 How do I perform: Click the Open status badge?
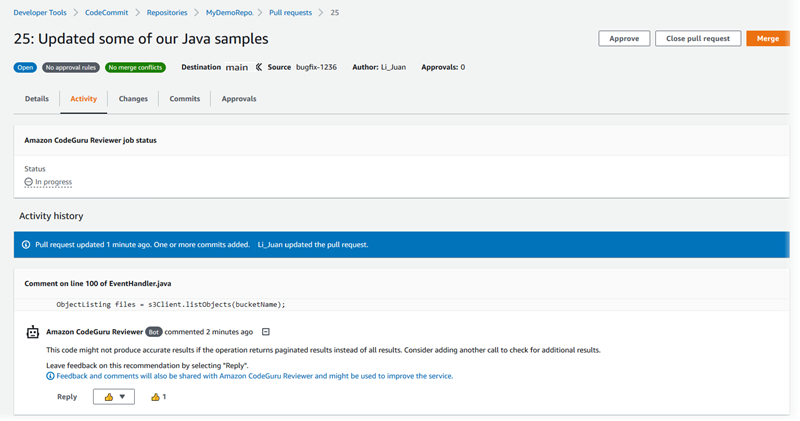pyautogui.click(x=25, y=67)
